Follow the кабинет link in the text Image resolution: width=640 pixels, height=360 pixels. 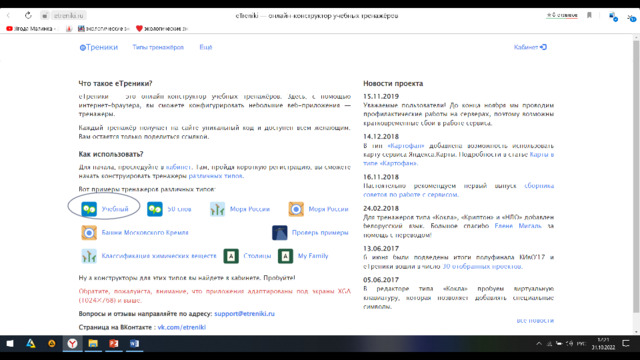coord(178,167)
